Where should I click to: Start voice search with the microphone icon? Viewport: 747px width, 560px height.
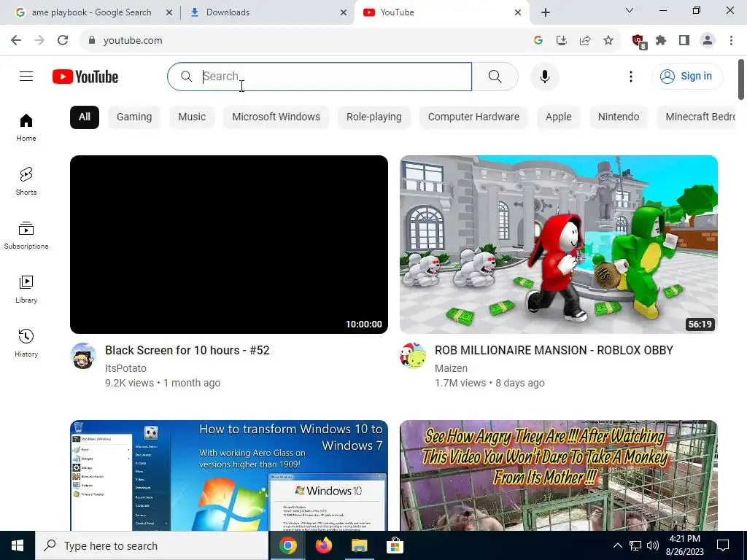point(544,76)
